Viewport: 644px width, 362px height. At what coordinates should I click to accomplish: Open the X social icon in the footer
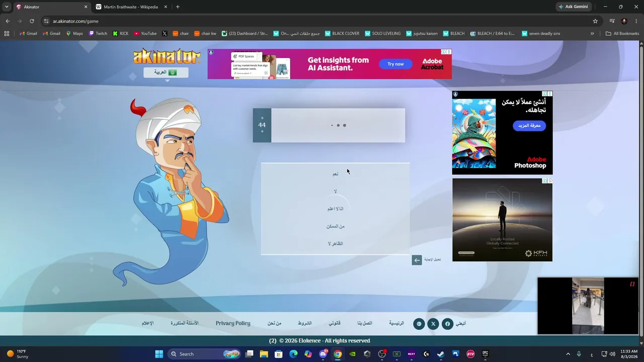pyautogui.click(x=433, y=324)
